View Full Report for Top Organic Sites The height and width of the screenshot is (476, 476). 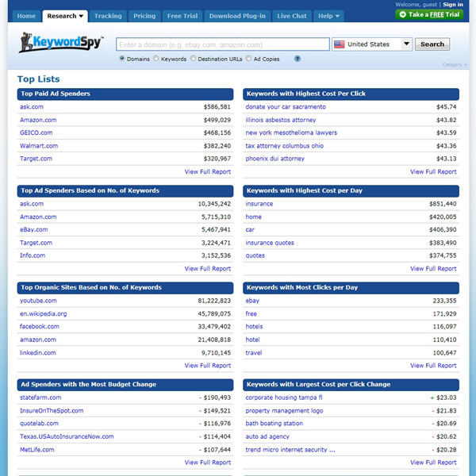click(x=208, y=366)
